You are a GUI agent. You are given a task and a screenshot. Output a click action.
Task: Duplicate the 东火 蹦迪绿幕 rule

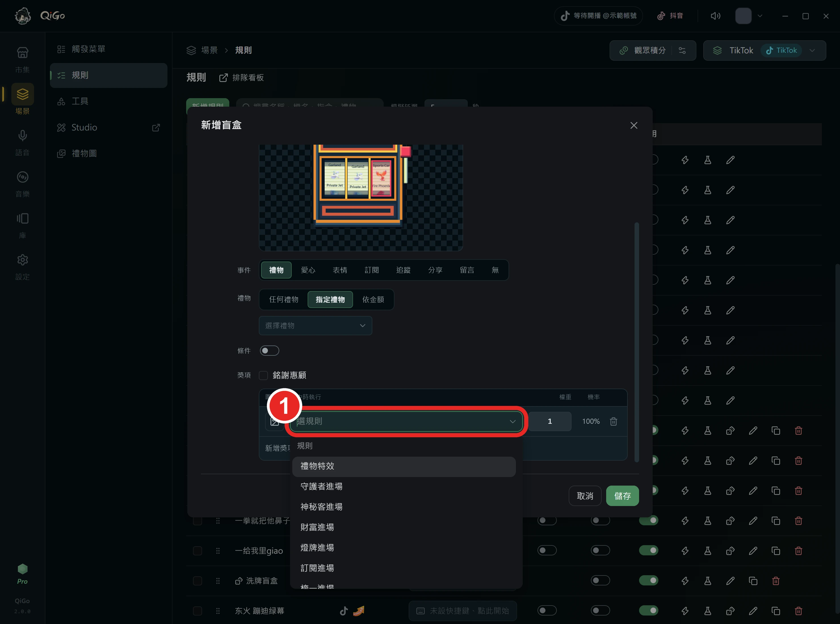[x=775, y=611]
